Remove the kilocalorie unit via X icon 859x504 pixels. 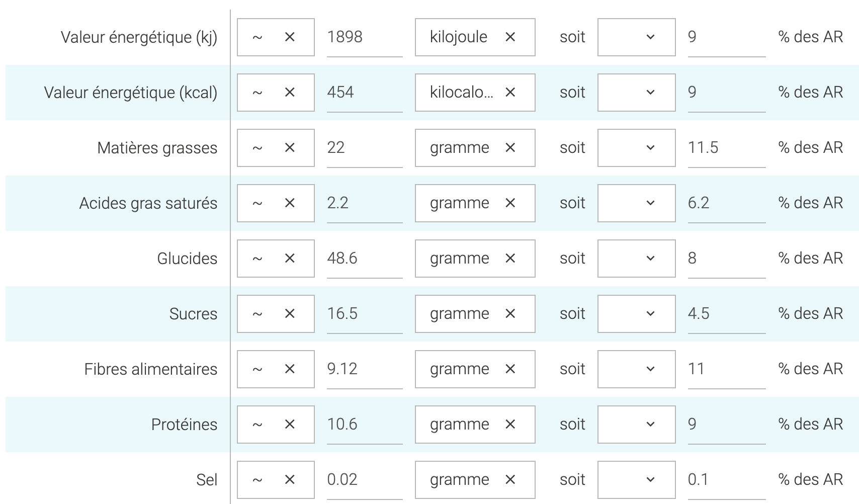pos(510,93)
